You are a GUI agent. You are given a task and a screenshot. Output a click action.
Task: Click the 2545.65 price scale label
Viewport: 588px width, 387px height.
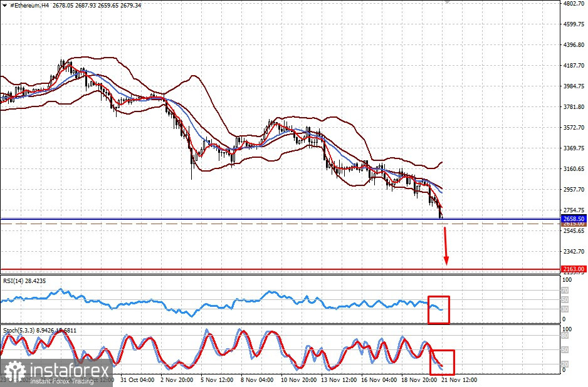point(574,231)
